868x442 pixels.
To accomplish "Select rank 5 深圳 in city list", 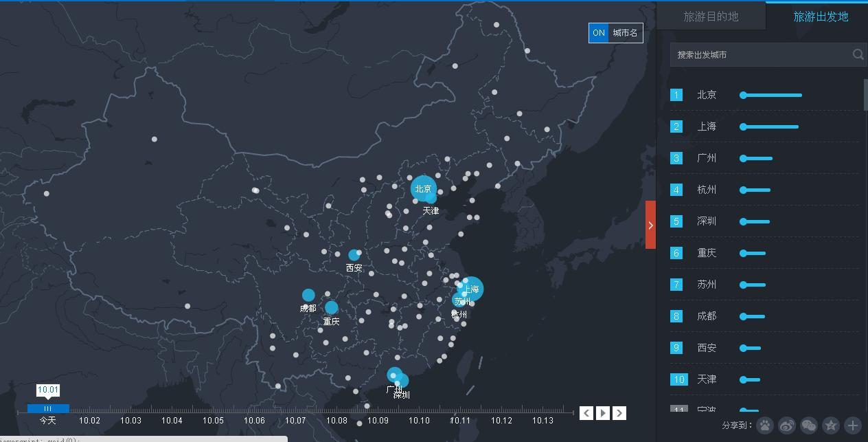I will click(764, 221).
